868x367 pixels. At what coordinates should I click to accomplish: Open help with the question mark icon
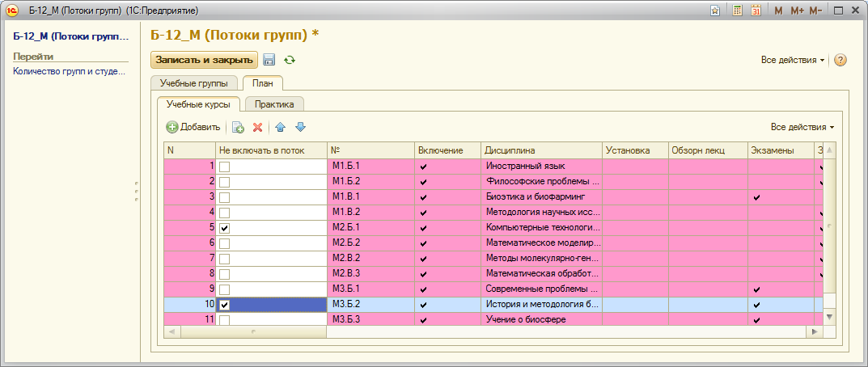click(840, 60)
